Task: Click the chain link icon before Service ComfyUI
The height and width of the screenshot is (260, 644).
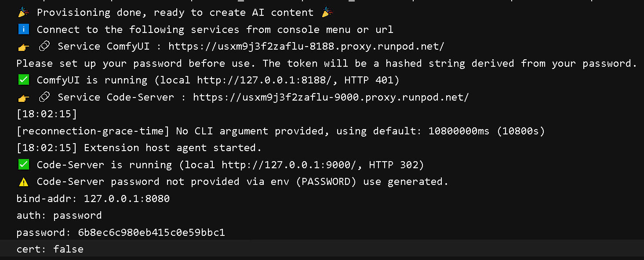Action: click(44, 47)
